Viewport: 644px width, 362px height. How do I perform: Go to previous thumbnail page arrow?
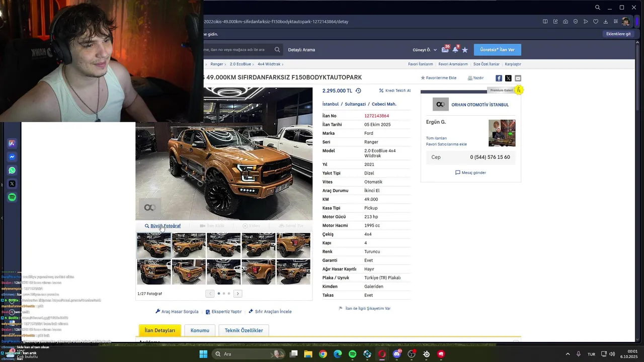click(x=210, y=294)
